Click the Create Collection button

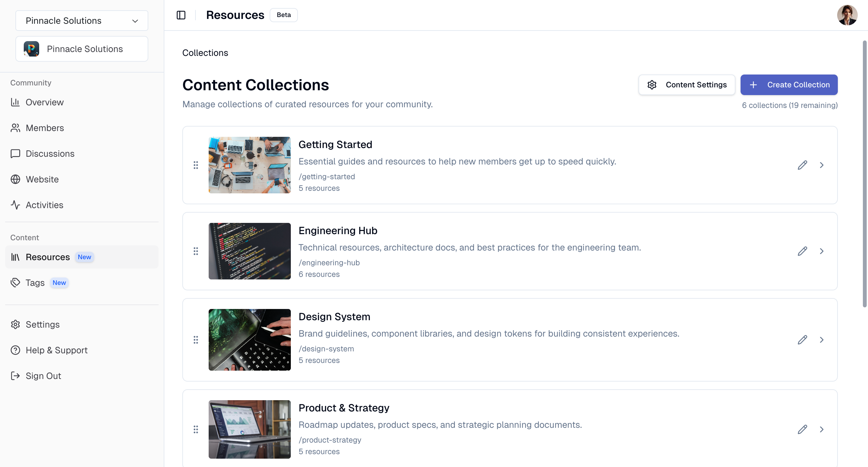[789, 85]
